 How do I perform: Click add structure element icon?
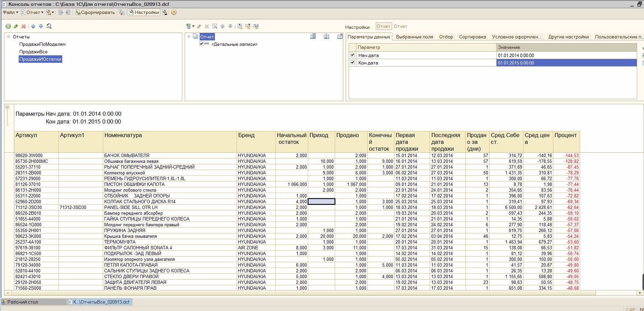(189, 26)
